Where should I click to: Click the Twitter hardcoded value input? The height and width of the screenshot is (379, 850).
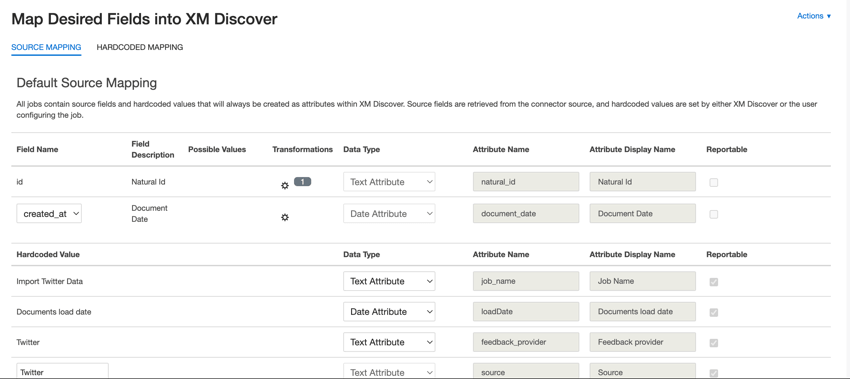tap(63, 371)
